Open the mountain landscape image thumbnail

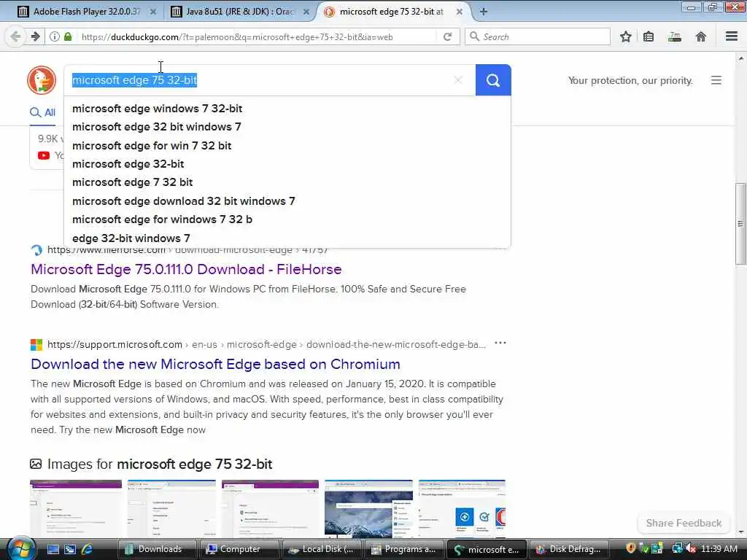tap(368, 508)
